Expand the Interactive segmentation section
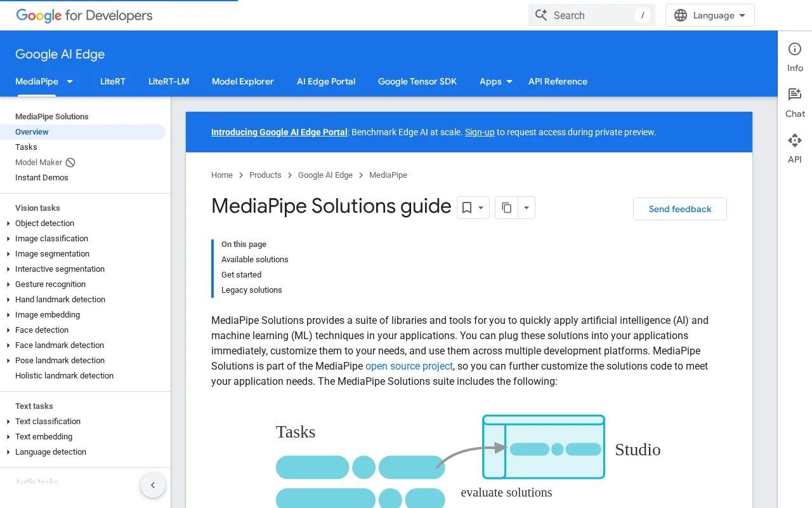 (8, 269)
